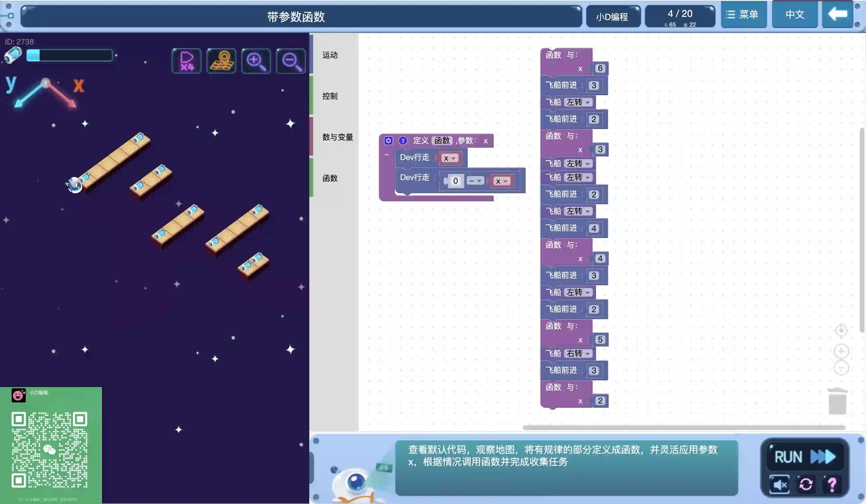Viewport: 866px width, 504px height.
Task: Click the x4 speed flag icon
Action: pos(186,61)
